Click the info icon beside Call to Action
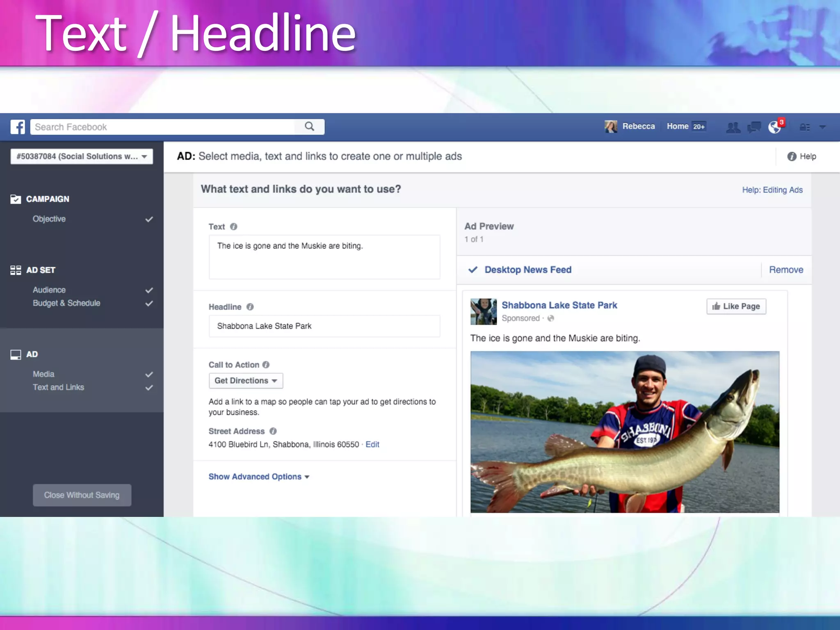The width and height of the screenshot is (840, 630). click(266, 365)
